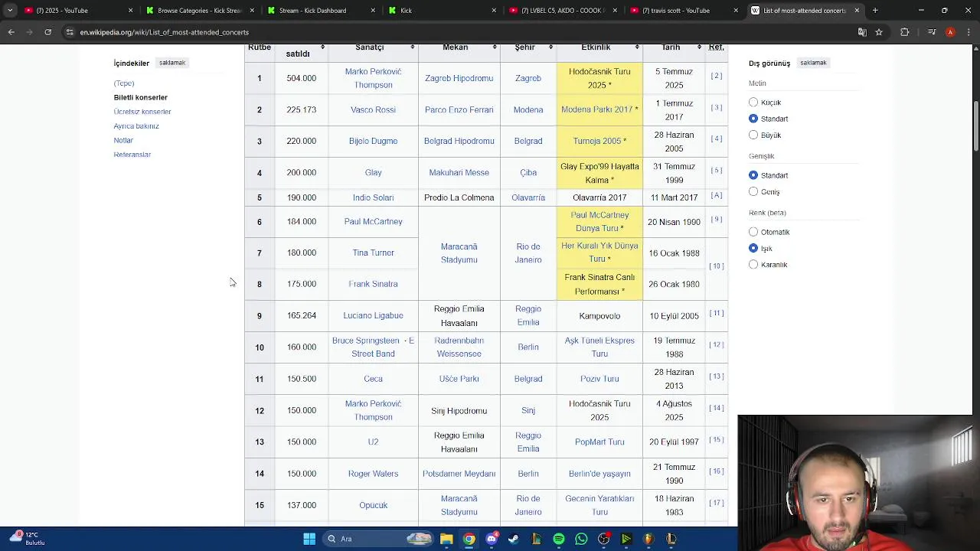Open the Vasco Rossi artist link
The image size is (980, 551).
pyautogui.click(x=373, y=109)
